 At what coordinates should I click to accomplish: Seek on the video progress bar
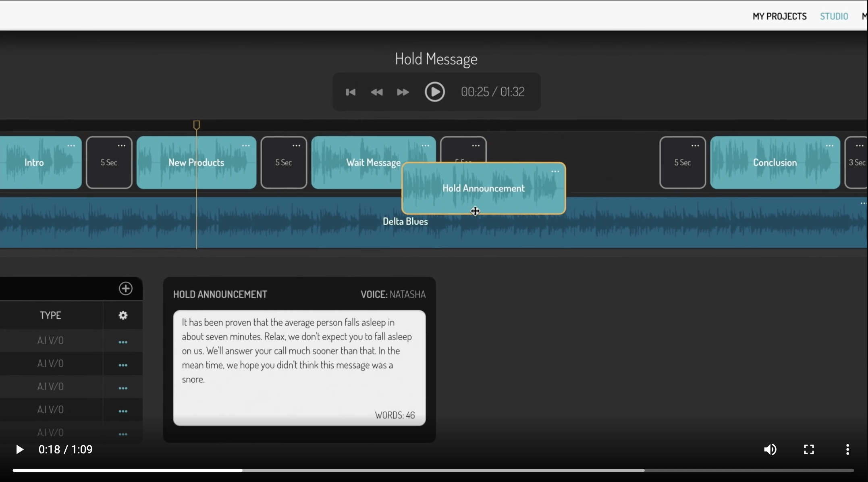pos(433,470)
